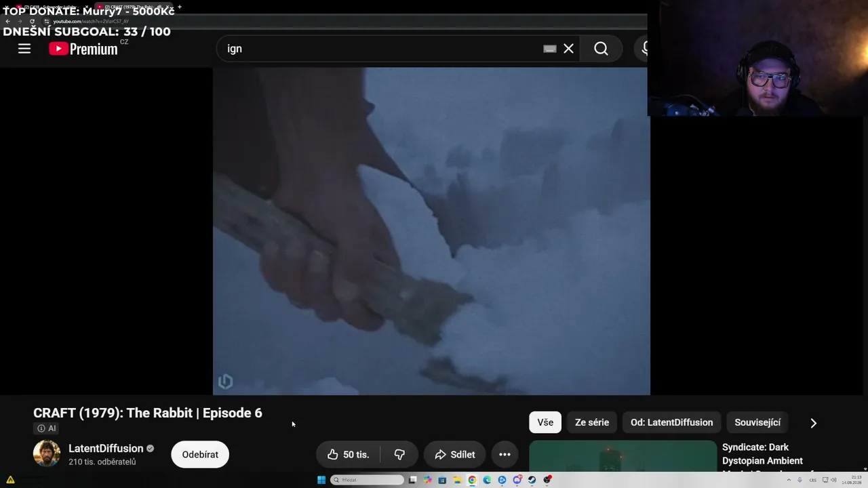Reload the page with the browser refresh button
Viewport: 868px width, 488px height.
[32, 21]
